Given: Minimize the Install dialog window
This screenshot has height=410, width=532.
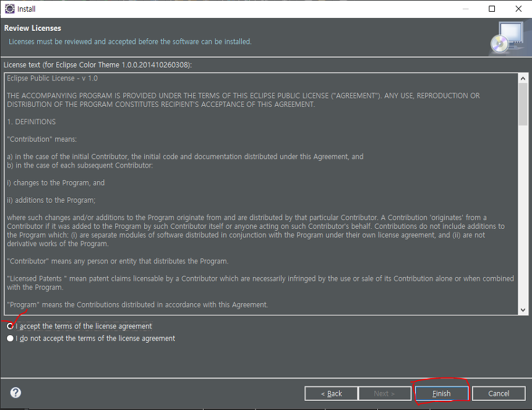Looking at the screenshot, I should [x=465, y=9].
